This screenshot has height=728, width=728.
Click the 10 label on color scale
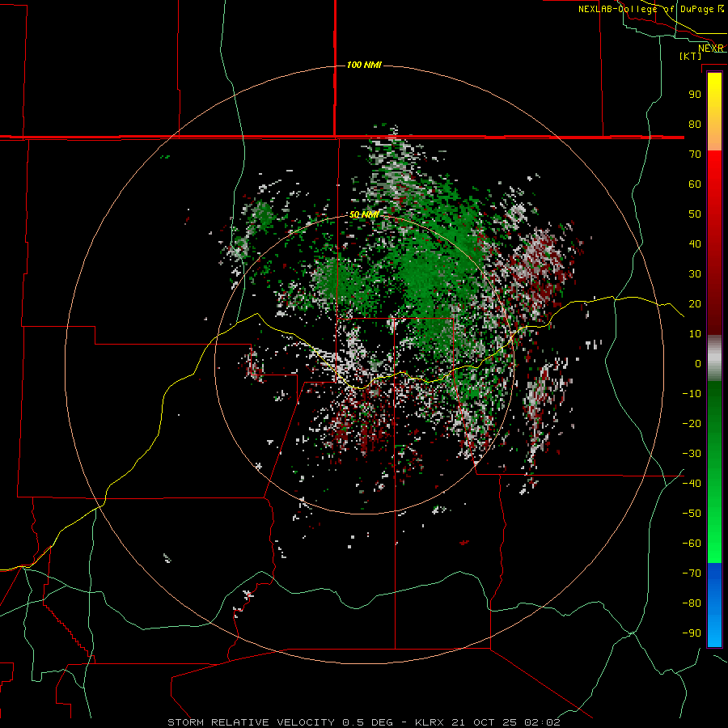[695, 334]
